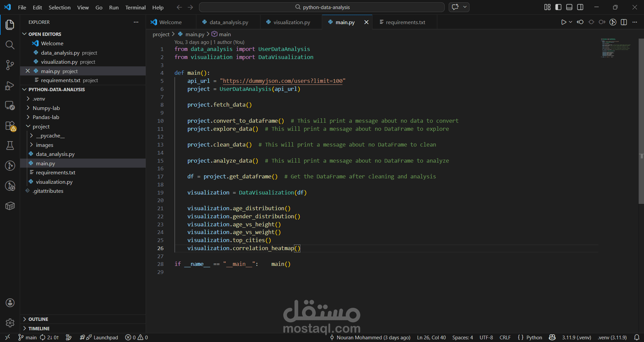
Task: Open the Testing flask view
Action: 10,146
